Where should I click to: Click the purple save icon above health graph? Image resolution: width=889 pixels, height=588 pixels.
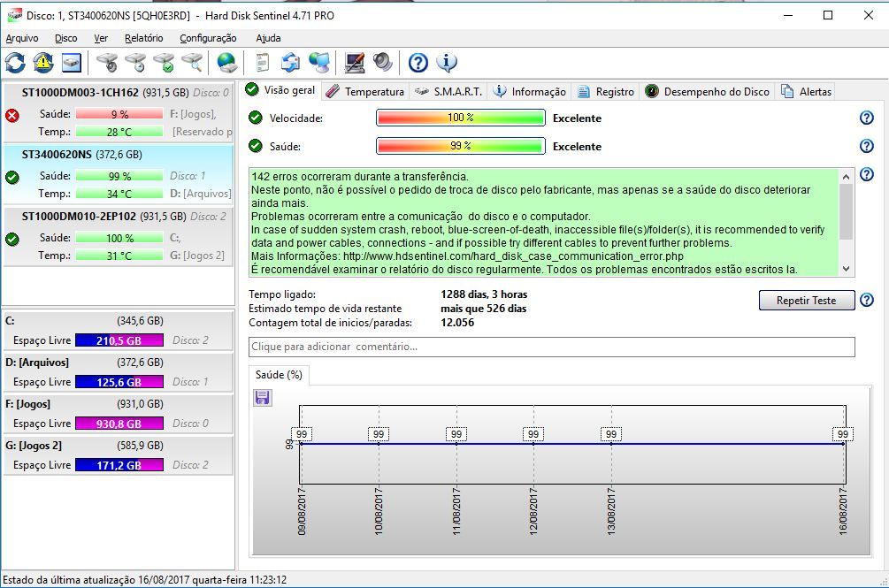click(263, 398)
